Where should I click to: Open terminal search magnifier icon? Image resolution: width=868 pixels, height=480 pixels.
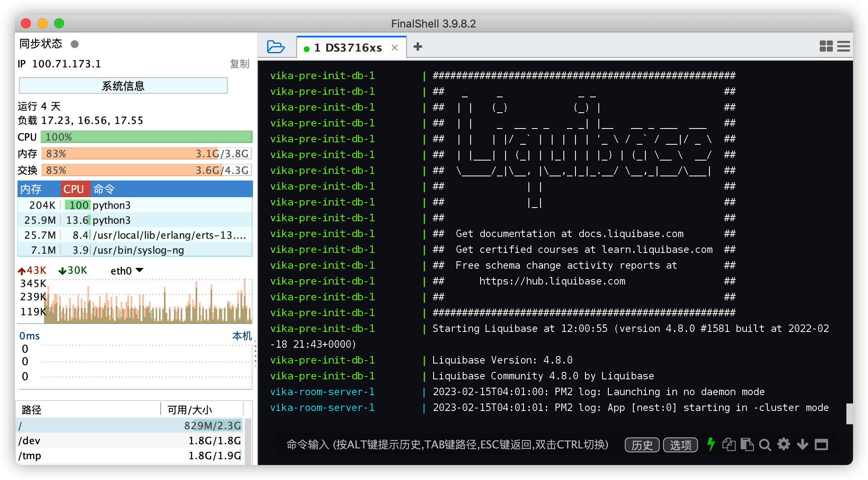coord(765,445)
